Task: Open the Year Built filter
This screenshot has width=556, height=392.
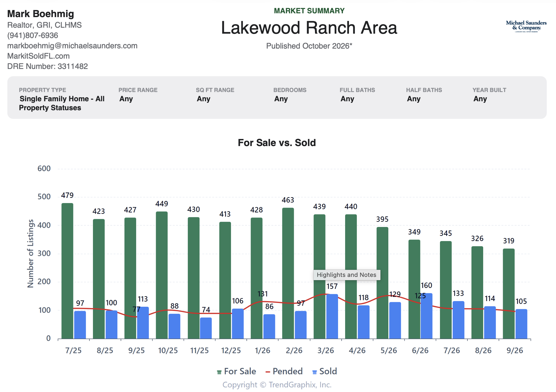Action: tap(480, 99)
